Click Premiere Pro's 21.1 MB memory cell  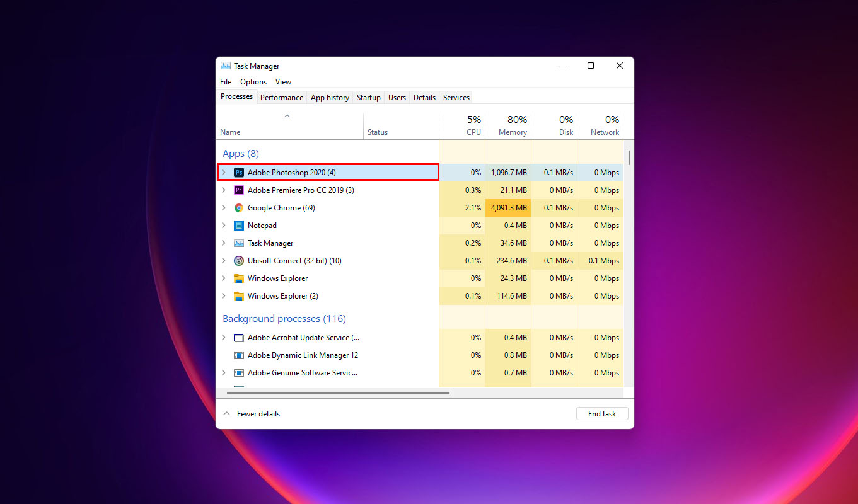coord(508,190)
